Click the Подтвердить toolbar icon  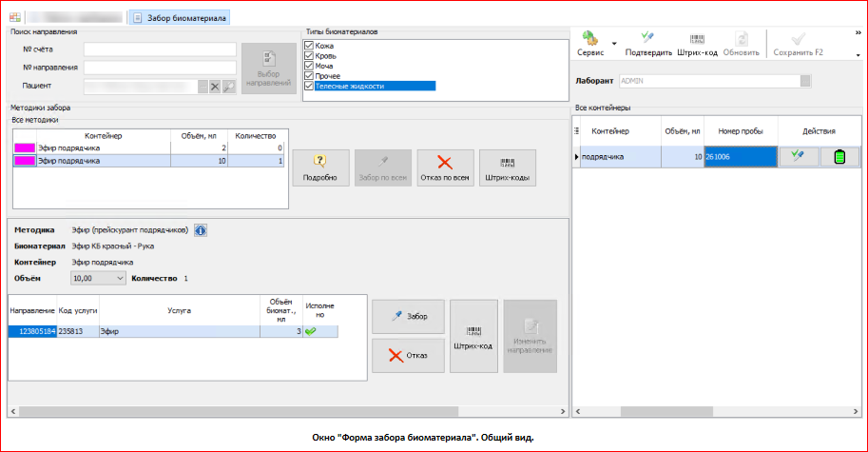(647, 44)
